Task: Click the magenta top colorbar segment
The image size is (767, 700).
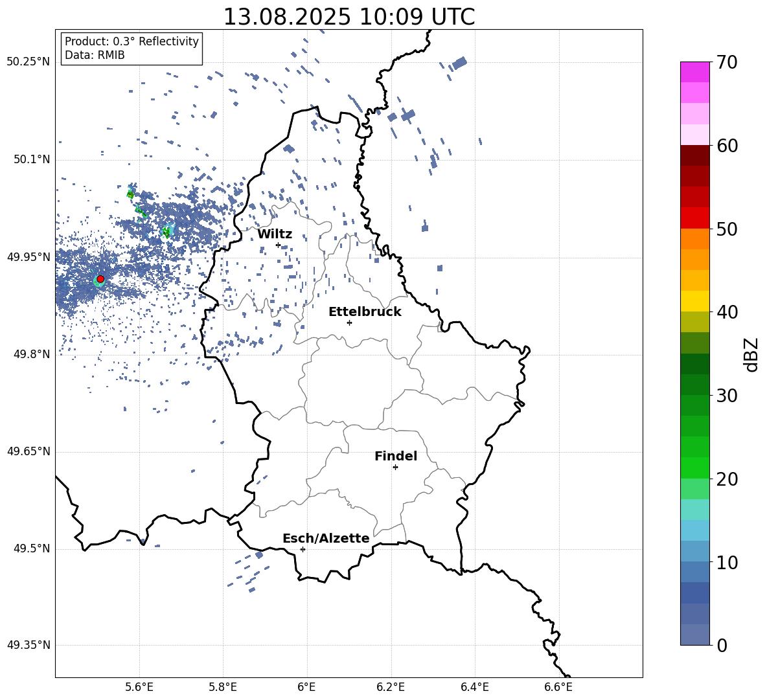Action: 694,72
